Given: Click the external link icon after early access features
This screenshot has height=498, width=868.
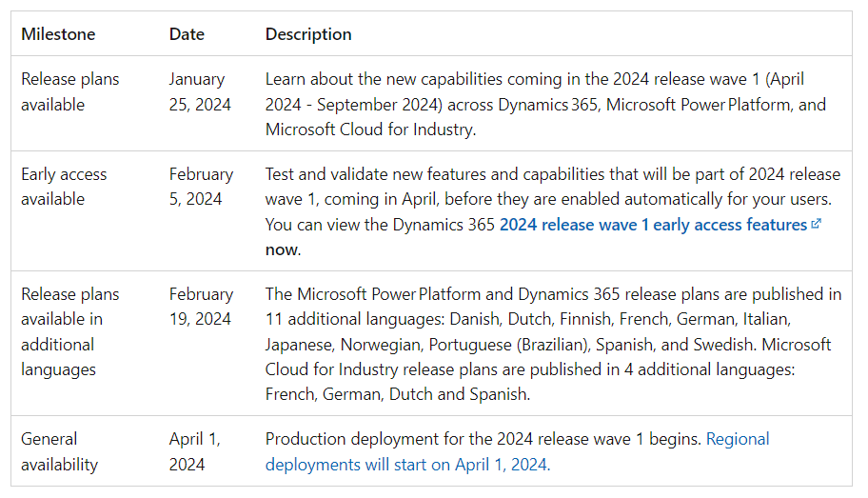Looking at the screenshot, I should click(x=816, y=225).
